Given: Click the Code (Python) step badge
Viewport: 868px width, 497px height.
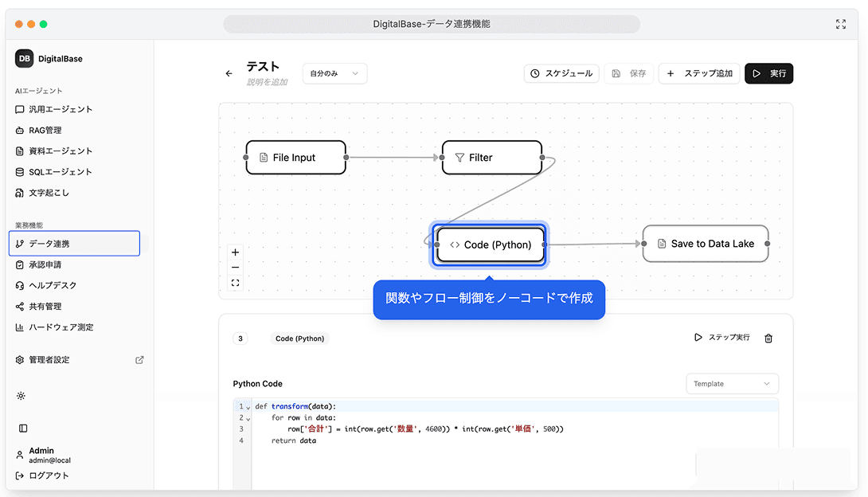Looking at the screenshot, I should [x=299, y=339].
